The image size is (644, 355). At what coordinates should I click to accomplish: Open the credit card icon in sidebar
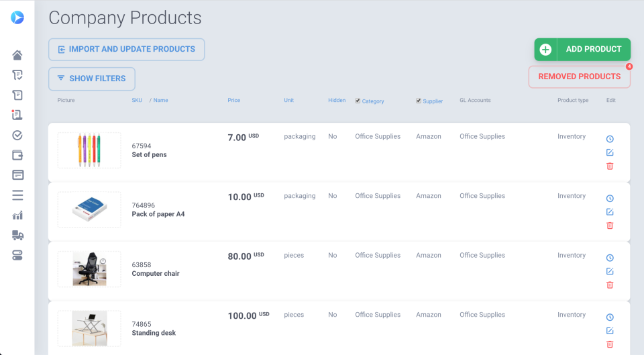pos(17,175)
